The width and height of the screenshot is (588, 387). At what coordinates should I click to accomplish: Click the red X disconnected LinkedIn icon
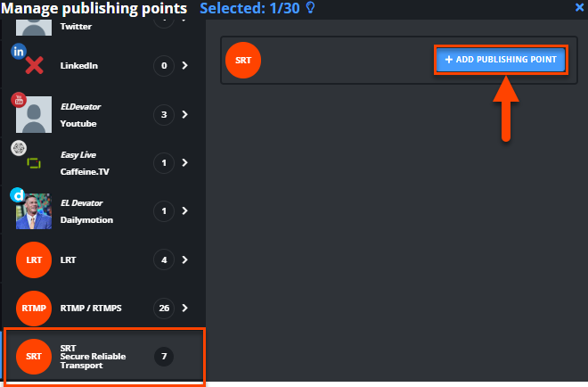[34, 66]
